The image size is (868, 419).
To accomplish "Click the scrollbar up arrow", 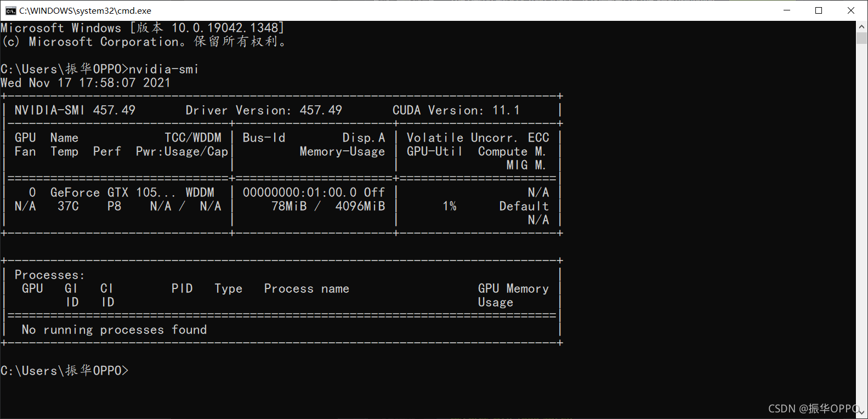I will tap(861, 26).
